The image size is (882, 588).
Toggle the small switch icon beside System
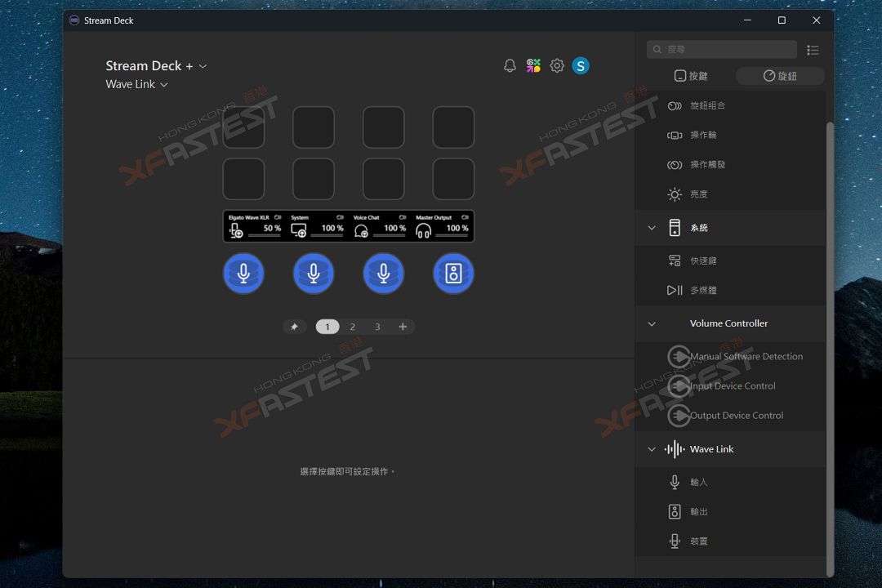(341, 217)
